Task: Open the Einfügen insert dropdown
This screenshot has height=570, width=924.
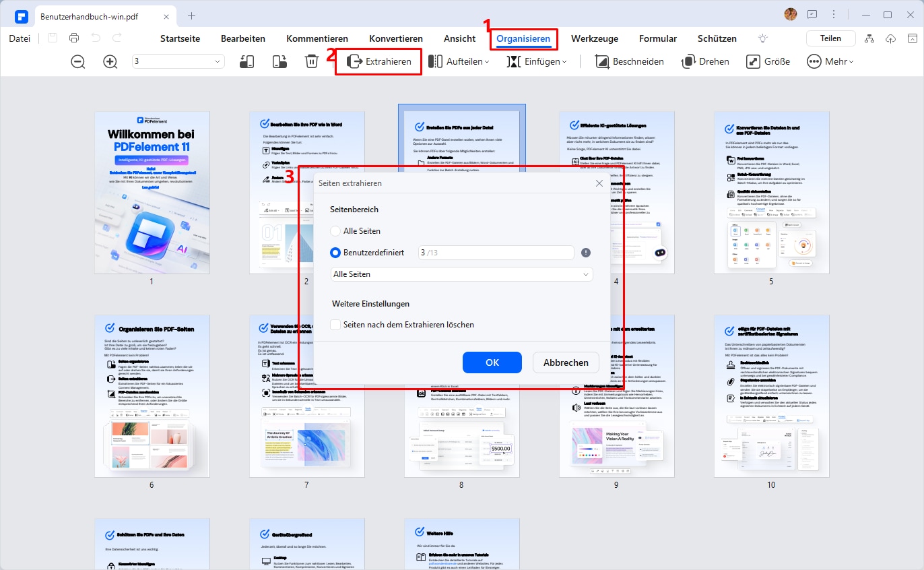Action: (537, 61)
